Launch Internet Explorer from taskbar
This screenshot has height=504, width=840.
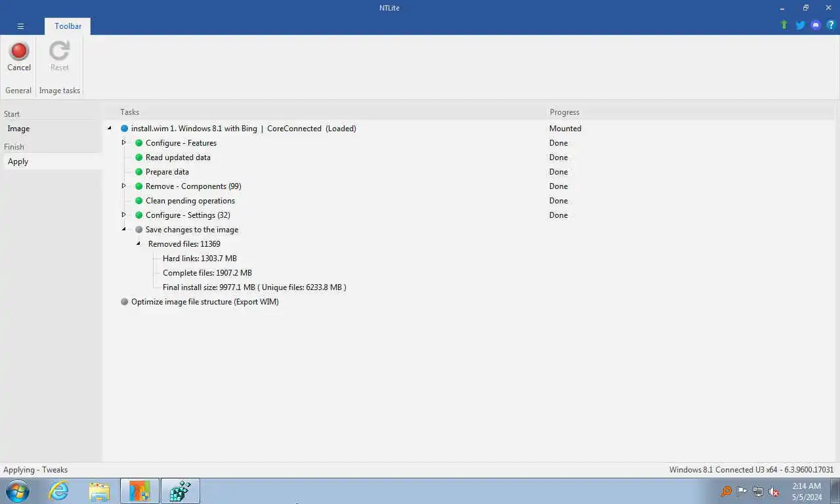click(58, 491)
